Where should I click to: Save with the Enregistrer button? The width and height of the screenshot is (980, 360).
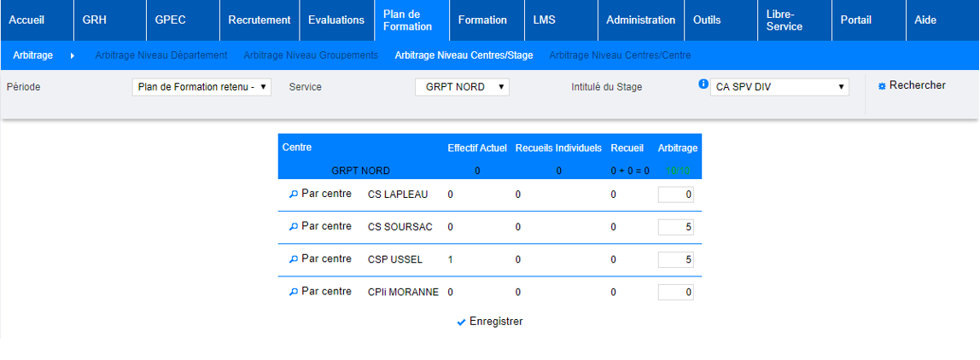click(495, 322)
